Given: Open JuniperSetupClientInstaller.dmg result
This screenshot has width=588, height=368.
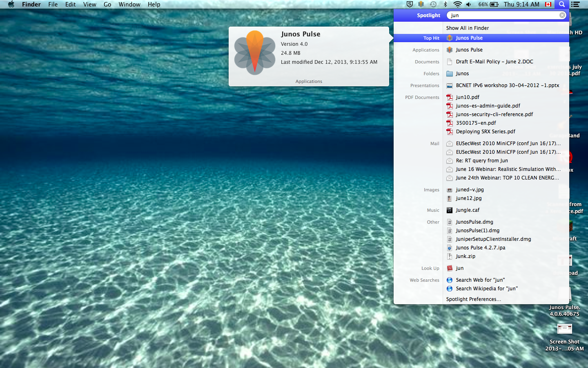Looking at the screenshot, I should pyautogui.click(x=493, y=239).
